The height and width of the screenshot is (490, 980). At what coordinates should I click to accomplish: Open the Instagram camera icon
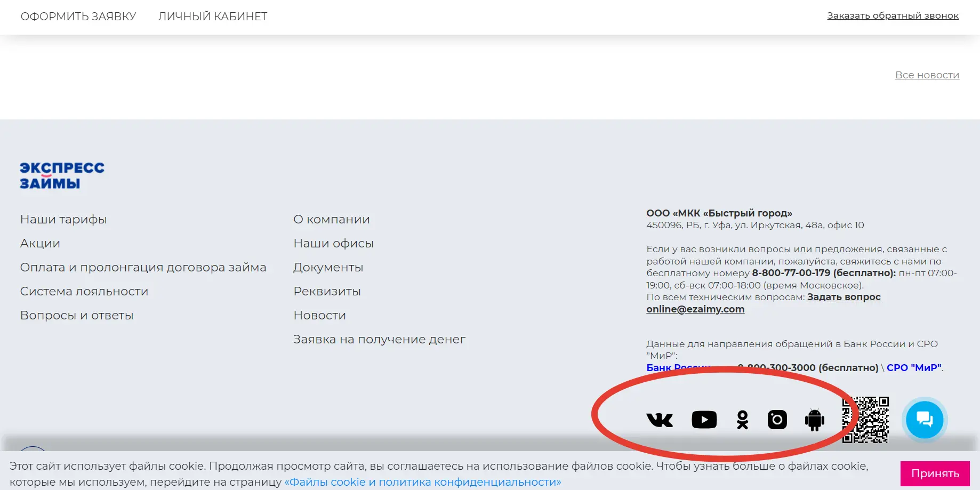(x=777, y=420)
